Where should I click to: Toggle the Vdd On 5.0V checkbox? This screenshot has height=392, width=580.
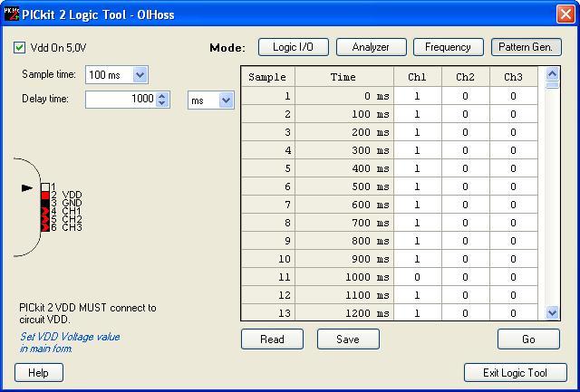click(19, 48)
